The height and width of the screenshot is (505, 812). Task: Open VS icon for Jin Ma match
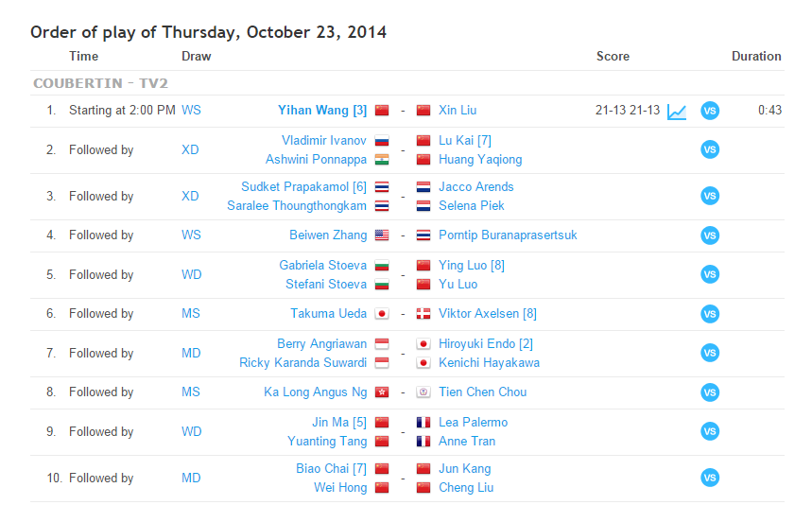[x=710, y=431]
